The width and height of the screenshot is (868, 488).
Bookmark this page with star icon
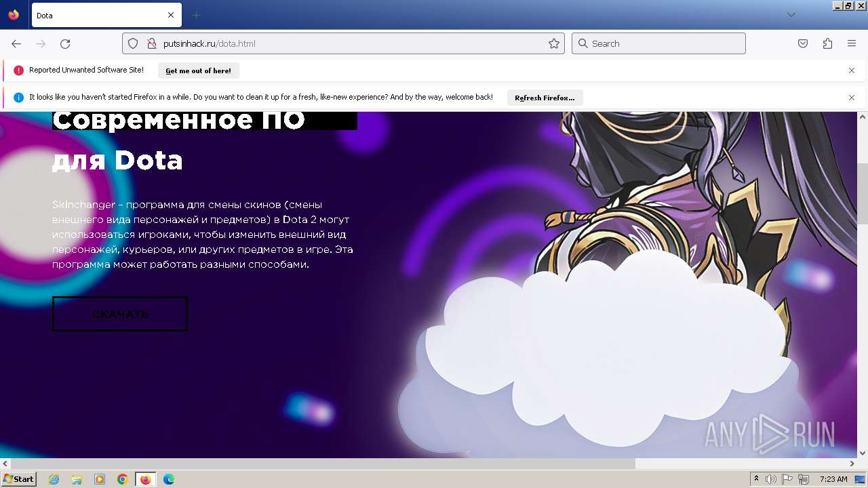click(x=553, y=43)
